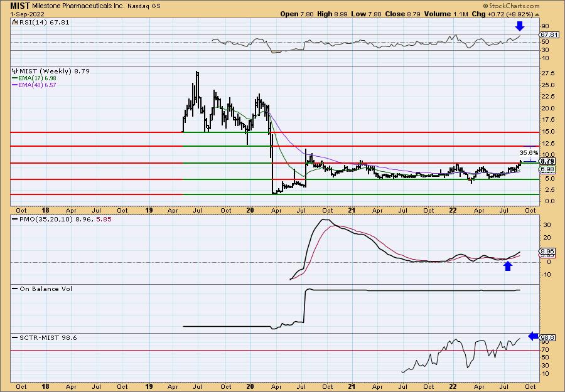
Task: Click the 35.6% target annotation label
Action: (529, 152)
